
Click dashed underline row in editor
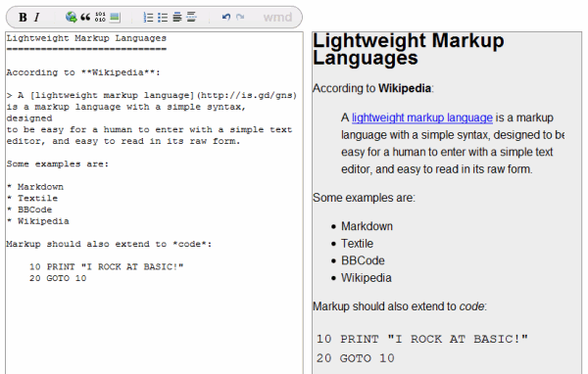pos(86,49)
